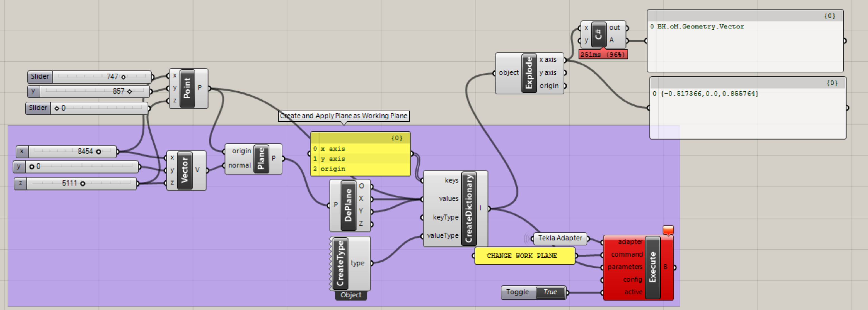Expand the x axis item in yellow panel
The width and height of the screenshot is (868, 310).
pos(333,148)
